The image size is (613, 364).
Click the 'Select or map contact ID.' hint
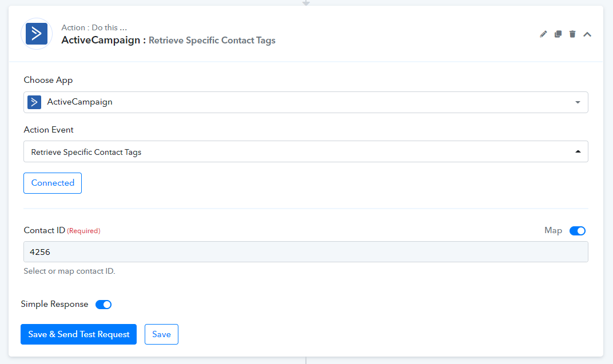(x=69, y=271)
